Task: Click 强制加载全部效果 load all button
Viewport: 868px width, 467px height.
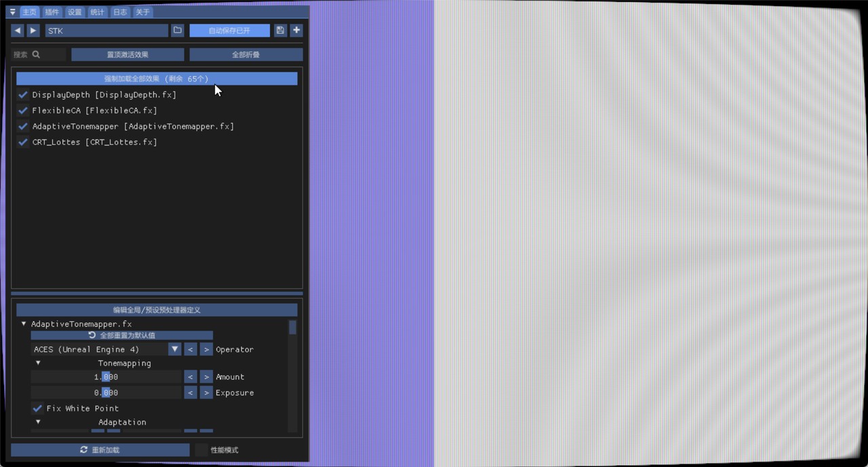Action: tap(157, 79)
